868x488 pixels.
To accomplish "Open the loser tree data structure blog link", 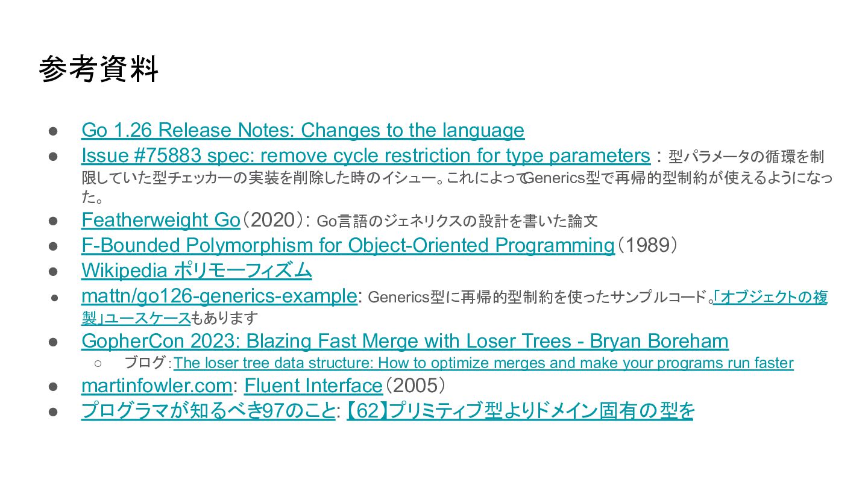I will click(483, 363).
